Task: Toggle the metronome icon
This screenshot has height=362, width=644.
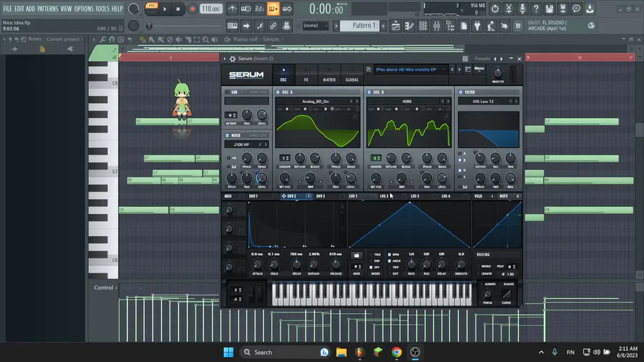Action: [x=232, y=9]
